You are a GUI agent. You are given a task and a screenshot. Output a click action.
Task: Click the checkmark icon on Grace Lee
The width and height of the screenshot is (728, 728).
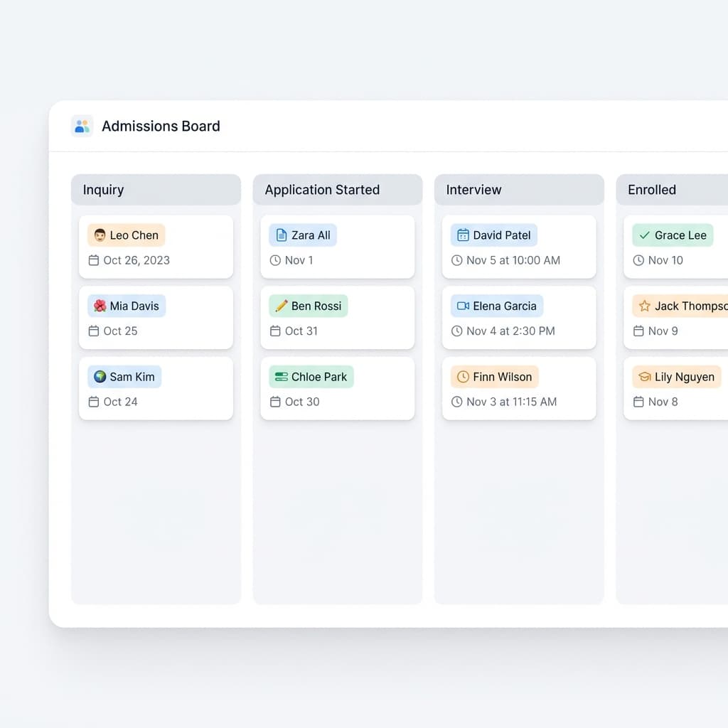[x=645, y=235]
